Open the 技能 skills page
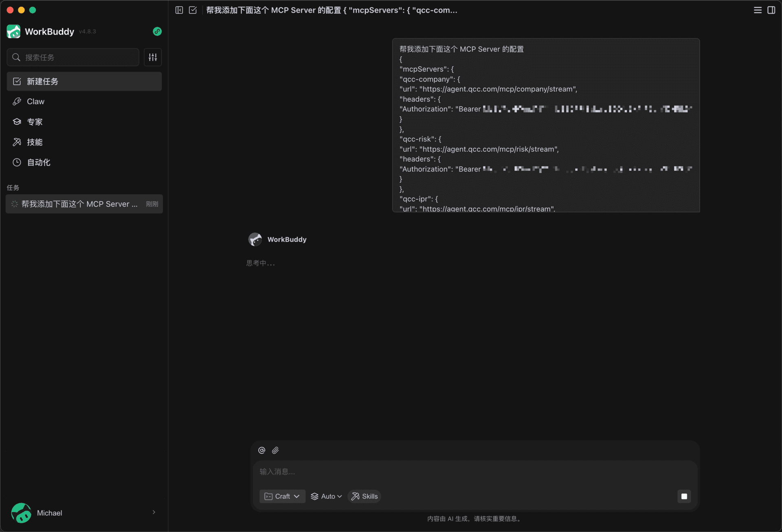 35,142
